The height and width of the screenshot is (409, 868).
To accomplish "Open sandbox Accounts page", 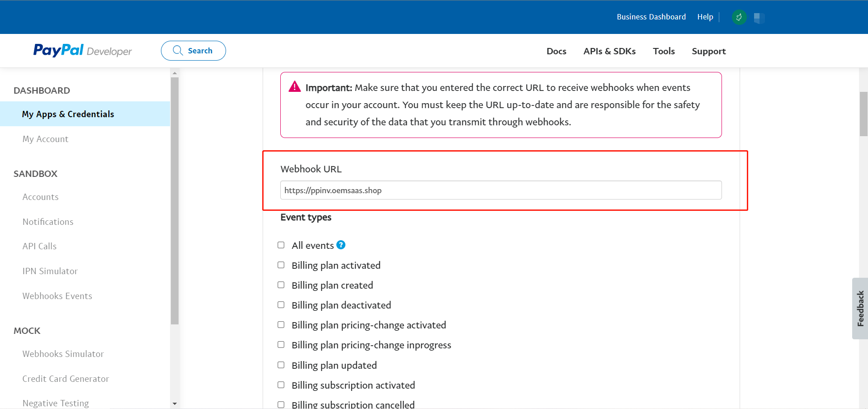I will pos(41,197).
